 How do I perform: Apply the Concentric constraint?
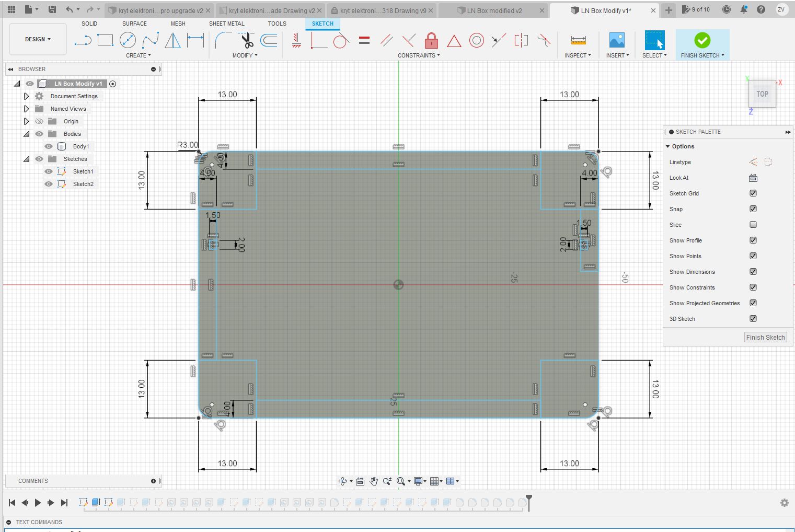pos(476,40)
